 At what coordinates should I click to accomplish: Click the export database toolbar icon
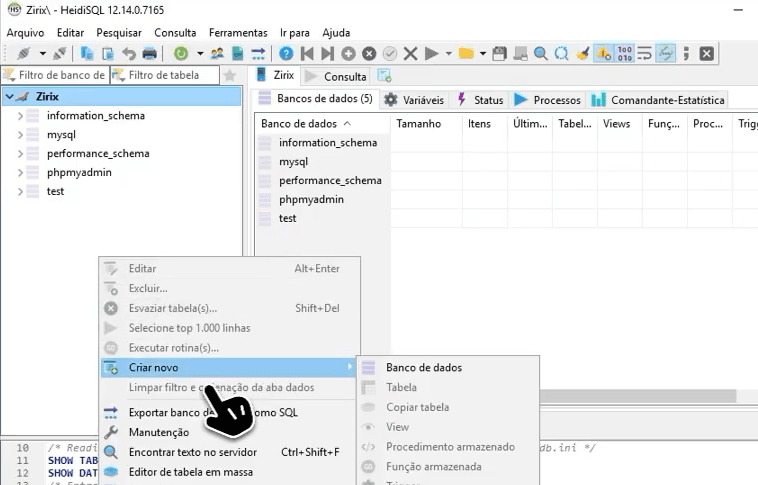(x=258, y=53)
